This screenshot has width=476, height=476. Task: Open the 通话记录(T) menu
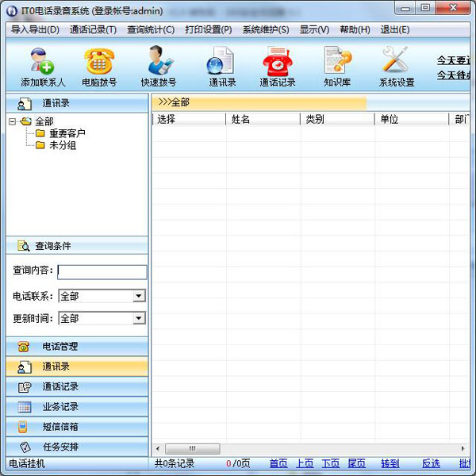pyautogui.click(x=93, y=29)
